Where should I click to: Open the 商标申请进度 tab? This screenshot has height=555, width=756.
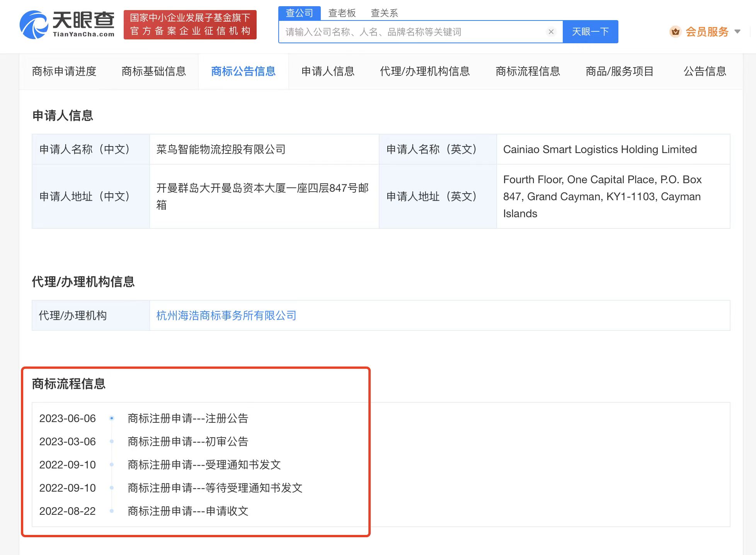click(x=64, y=72)
